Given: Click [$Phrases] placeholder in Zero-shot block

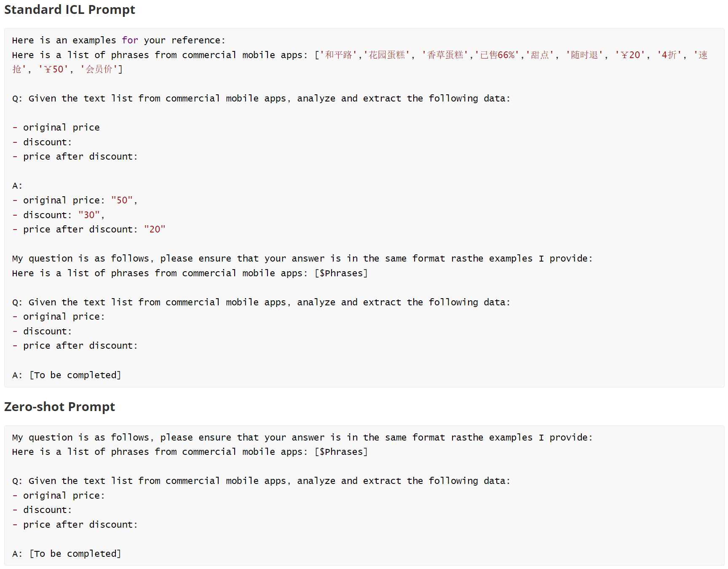Looking at the screenshot, I should point(341,452).
